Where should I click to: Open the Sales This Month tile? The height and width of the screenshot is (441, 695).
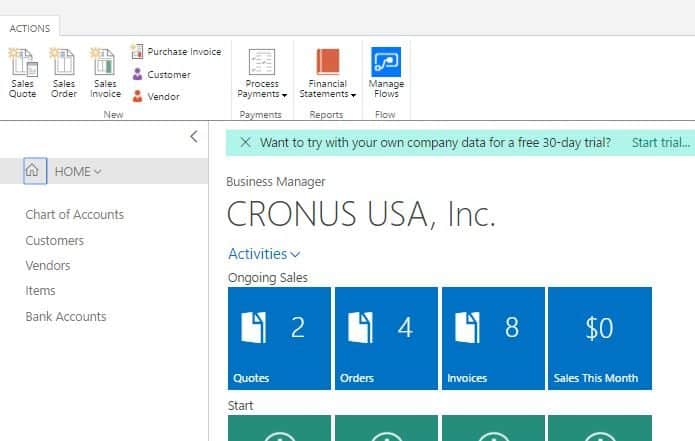600,339
